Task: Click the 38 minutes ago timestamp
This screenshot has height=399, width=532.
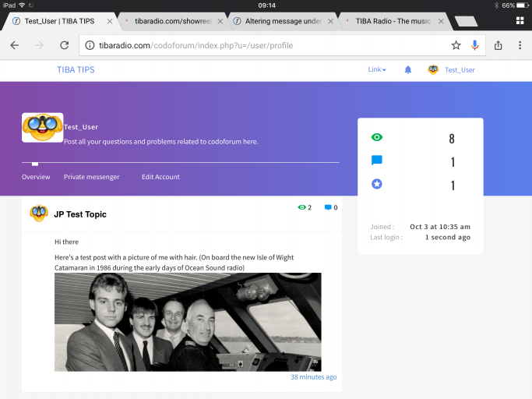Action: click(313, 377)
